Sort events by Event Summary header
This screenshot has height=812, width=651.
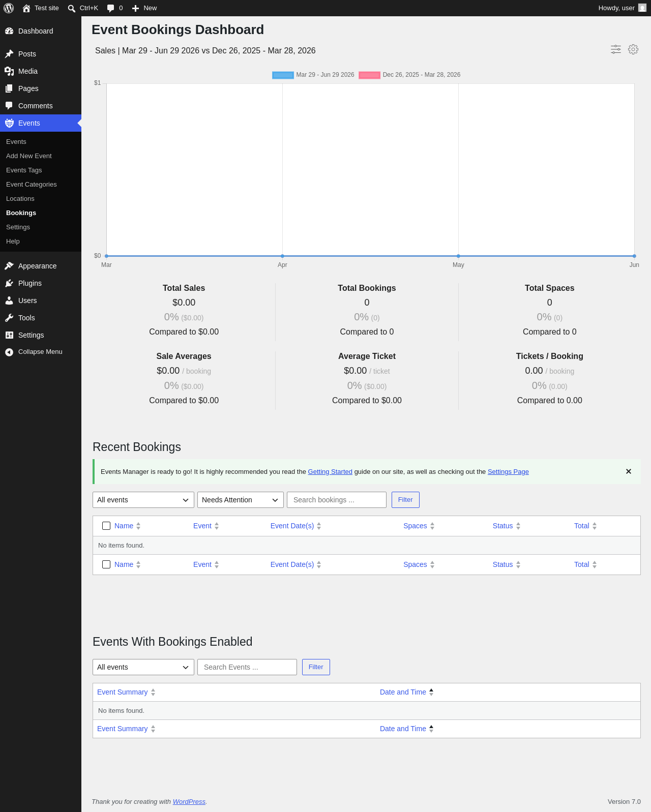[x=126, y=692]
